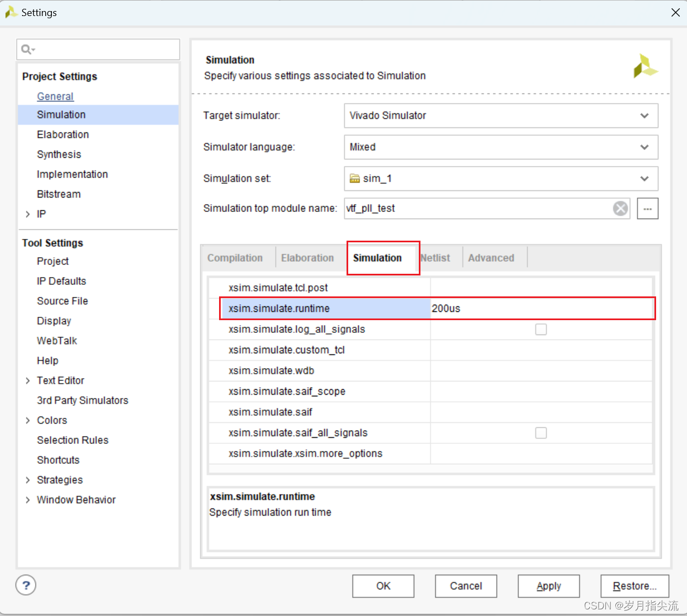This screenshot has width=687, height=616.
Task: Select 3rd Party Simulators item
Action: 83,400
